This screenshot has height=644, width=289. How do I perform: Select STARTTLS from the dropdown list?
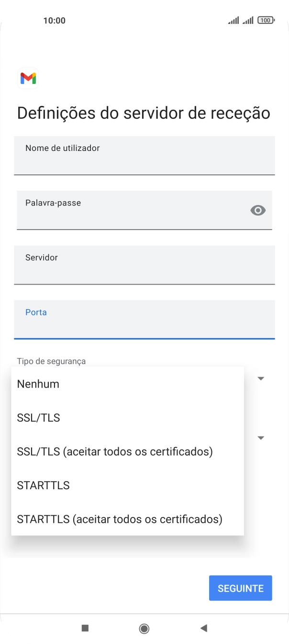tap(43, 485)
